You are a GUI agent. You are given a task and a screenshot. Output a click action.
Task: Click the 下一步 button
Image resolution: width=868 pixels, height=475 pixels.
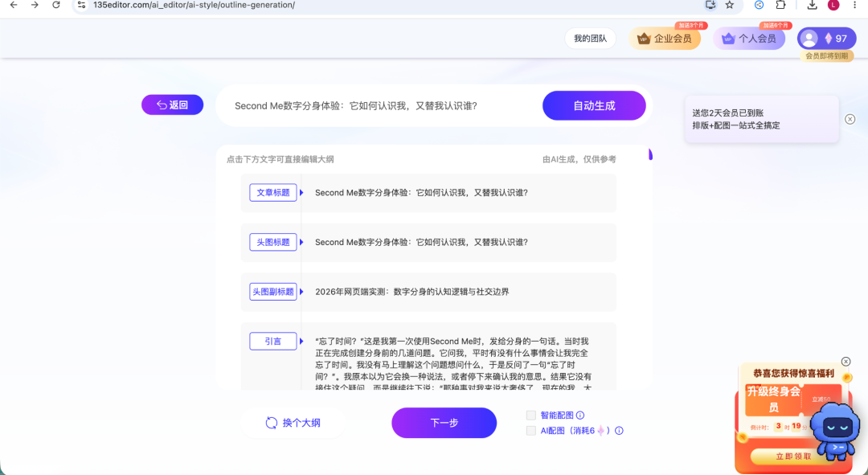point(444,423)
